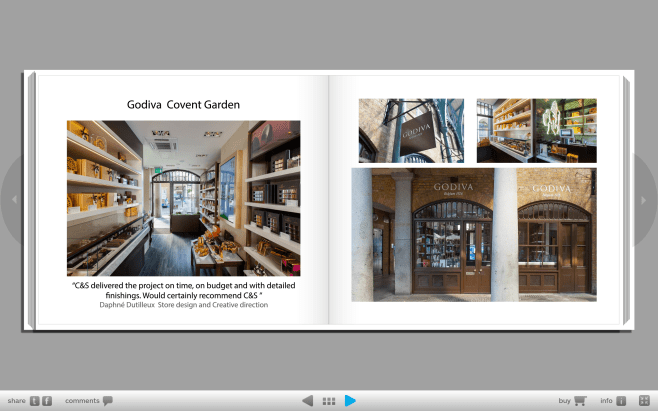Screen dimensions: 658x411
Task: Click the 'share' label
Action: click(16, 401)
